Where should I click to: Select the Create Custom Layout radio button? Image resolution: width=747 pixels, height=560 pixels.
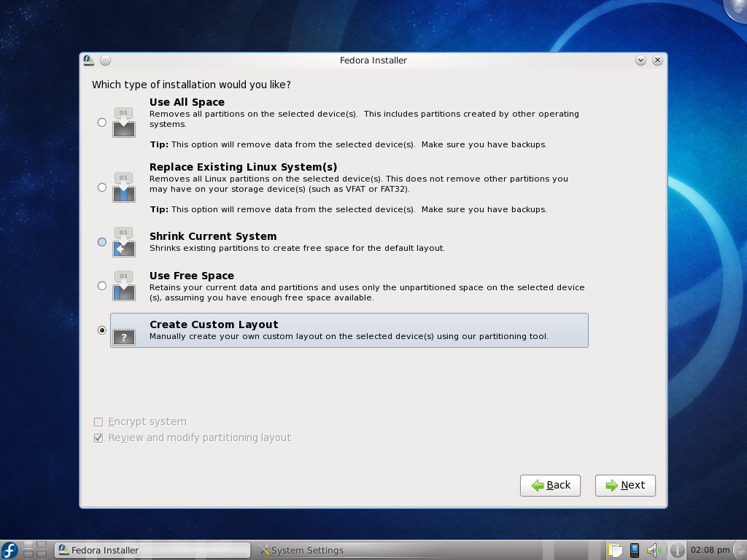click(x=102, y=330)
